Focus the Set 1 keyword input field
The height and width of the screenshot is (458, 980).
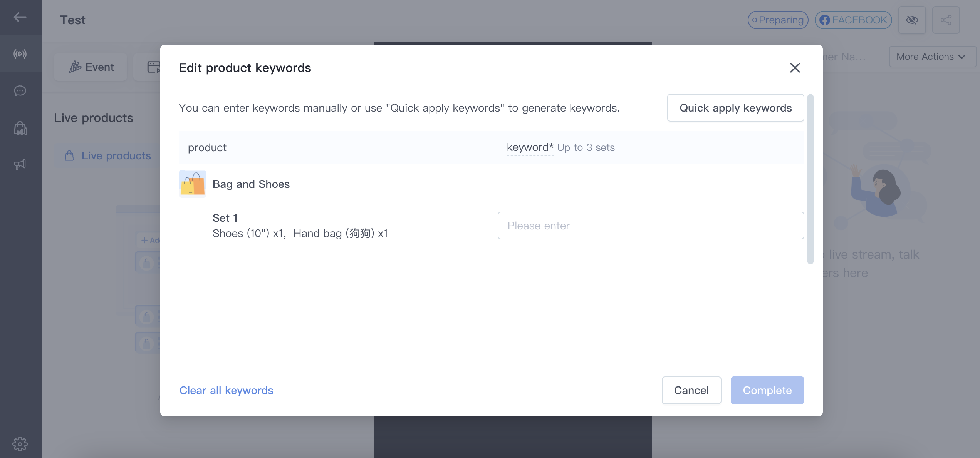pyautogui.click(x=651, y=226)
